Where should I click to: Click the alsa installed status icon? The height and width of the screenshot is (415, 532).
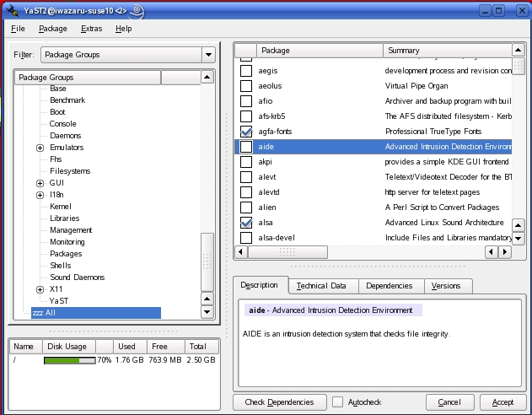246,223
